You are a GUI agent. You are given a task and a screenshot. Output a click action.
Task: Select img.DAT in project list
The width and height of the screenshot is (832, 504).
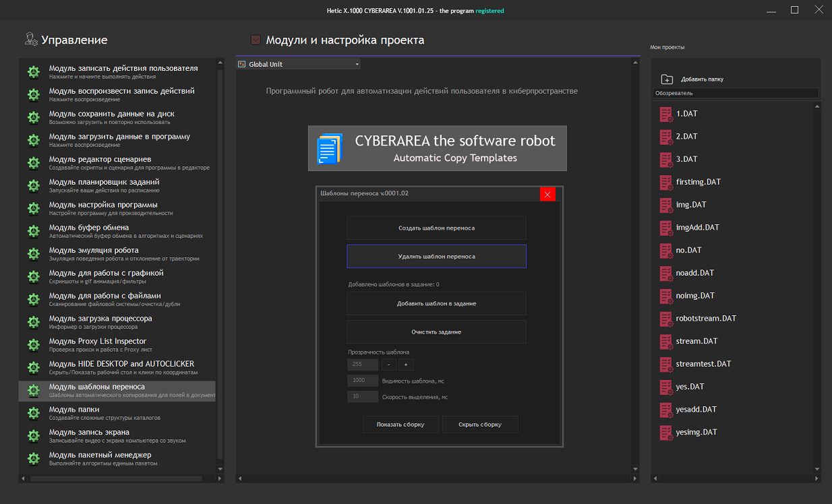click(691, 205)
